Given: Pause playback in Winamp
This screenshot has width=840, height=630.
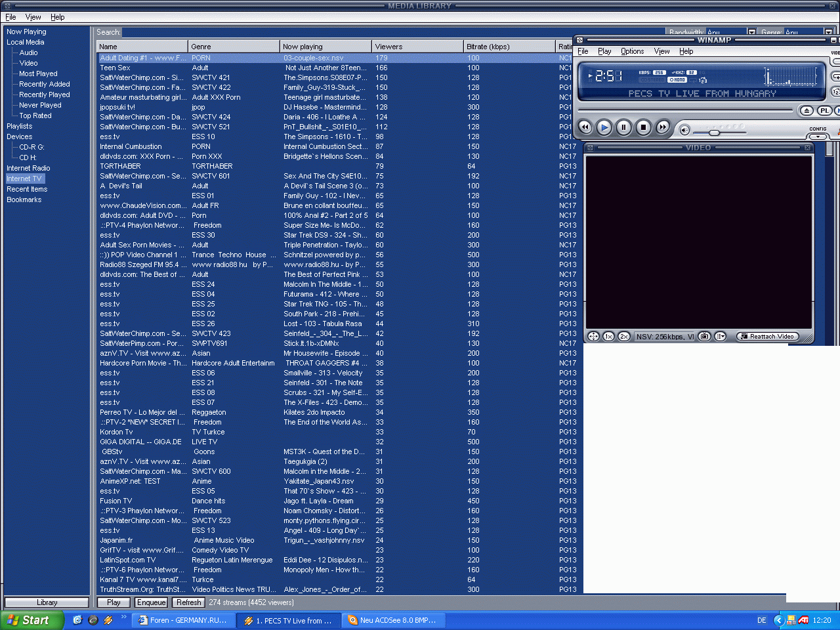Looking at the screenshot, I should click(x=623, y=127).
